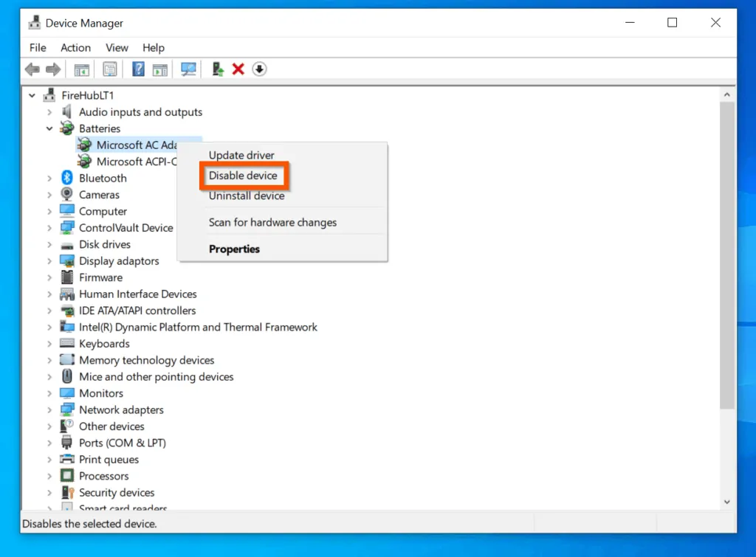Click the forward navigation arrow icon
The height and width of the screenshot is (557, 756).
53,69
